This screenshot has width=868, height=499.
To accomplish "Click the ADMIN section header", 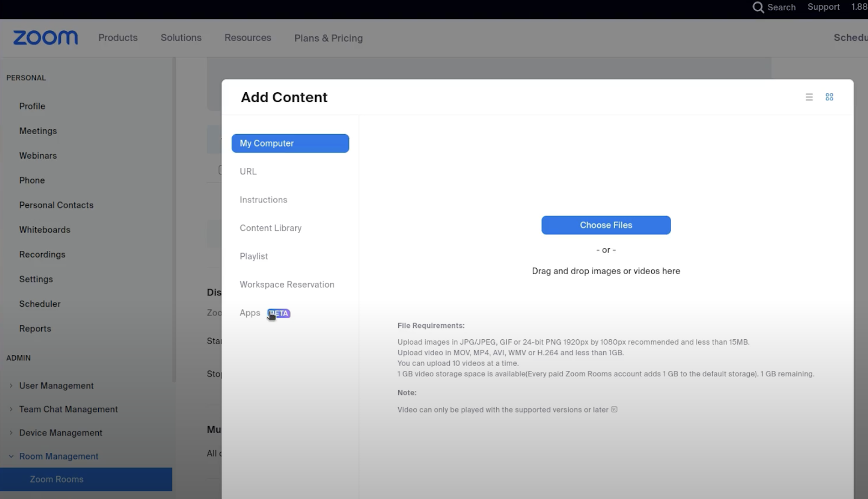I will tap(18, 358).
